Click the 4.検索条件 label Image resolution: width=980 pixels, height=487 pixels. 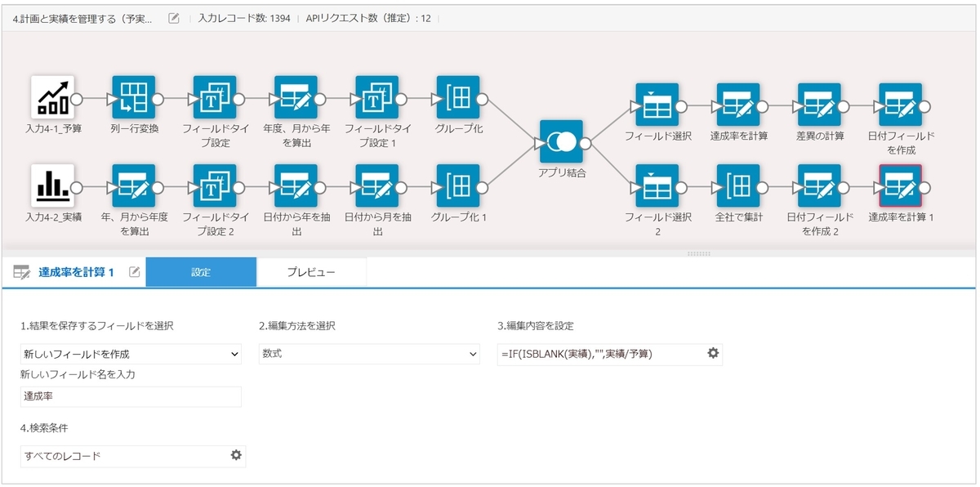coord(44,427)
